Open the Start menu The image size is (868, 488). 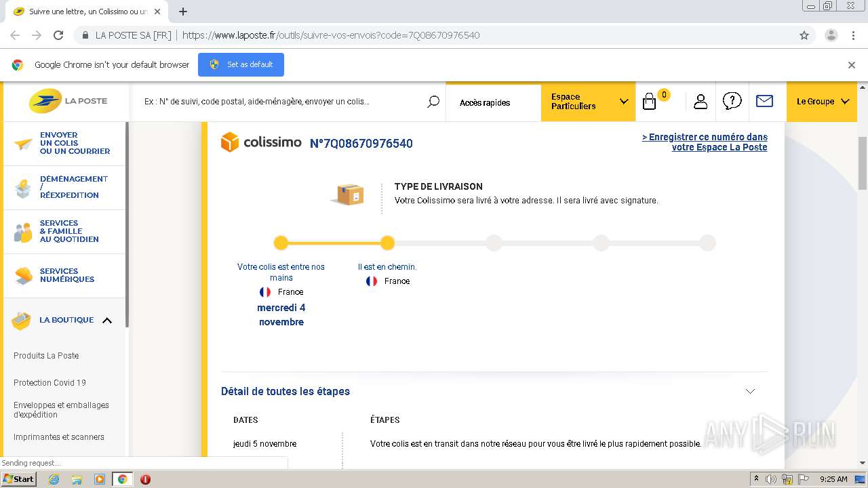[x=18, y=479]
